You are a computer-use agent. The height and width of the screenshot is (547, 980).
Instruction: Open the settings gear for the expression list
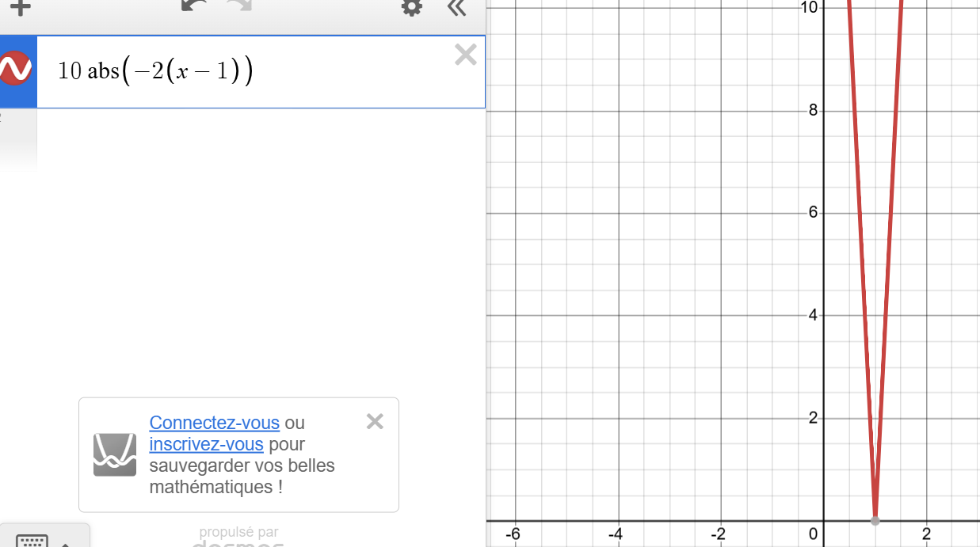(411, 8)
